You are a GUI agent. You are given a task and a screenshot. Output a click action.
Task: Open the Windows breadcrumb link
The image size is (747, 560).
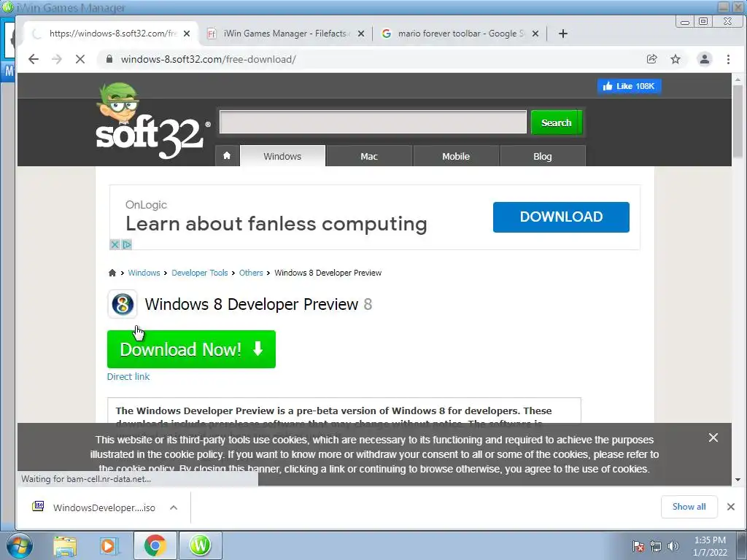click(144, 273)
